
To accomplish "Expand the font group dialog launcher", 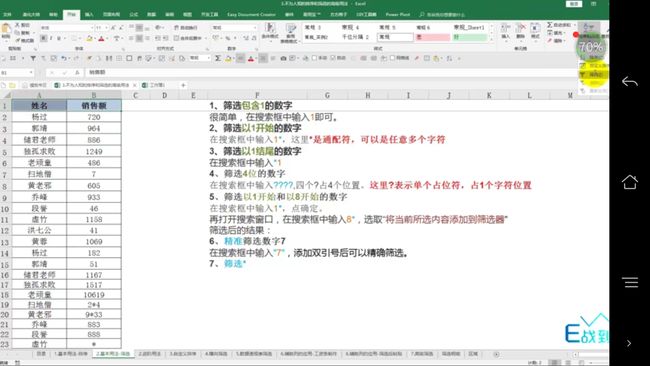I will (x=123, y=48).
